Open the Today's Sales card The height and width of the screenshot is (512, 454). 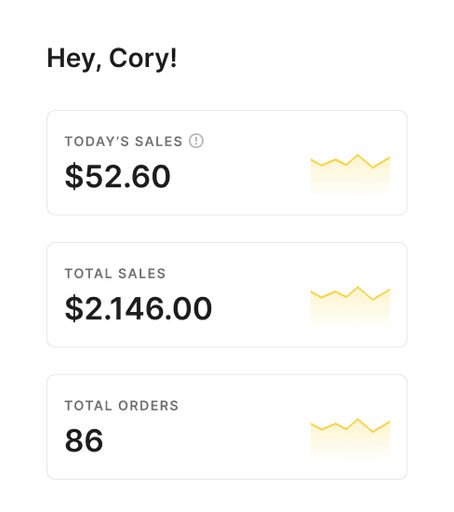click(227, 163)
